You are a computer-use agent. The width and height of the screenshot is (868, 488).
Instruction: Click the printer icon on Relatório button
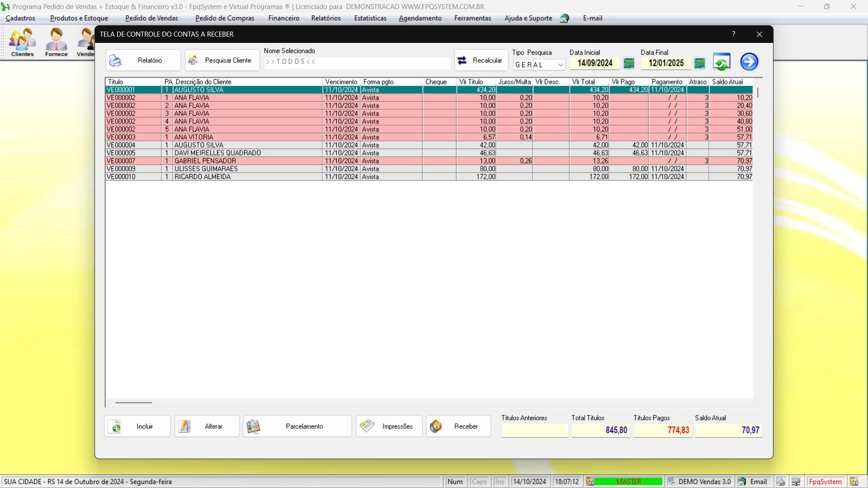tap(115, 61)
